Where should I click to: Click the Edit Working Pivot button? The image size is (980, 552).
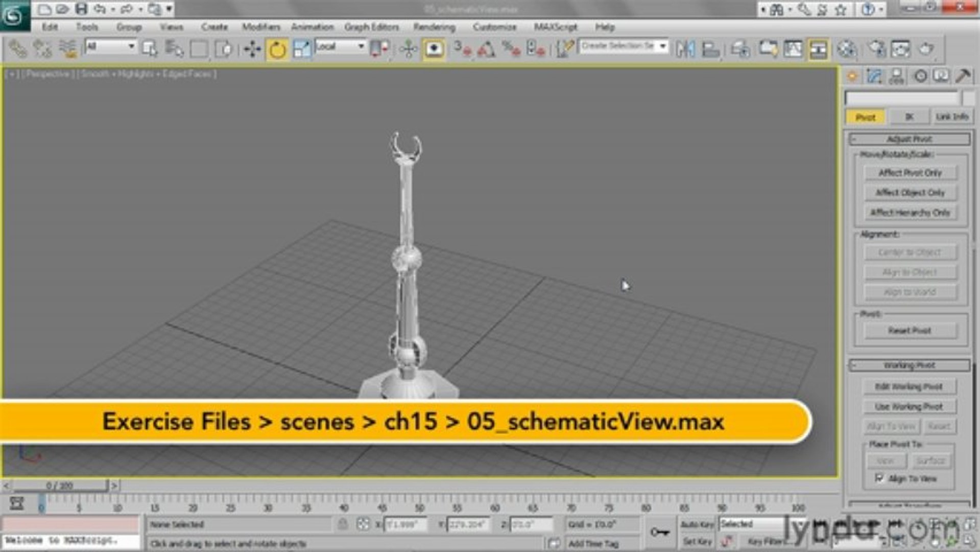point(909,387)
